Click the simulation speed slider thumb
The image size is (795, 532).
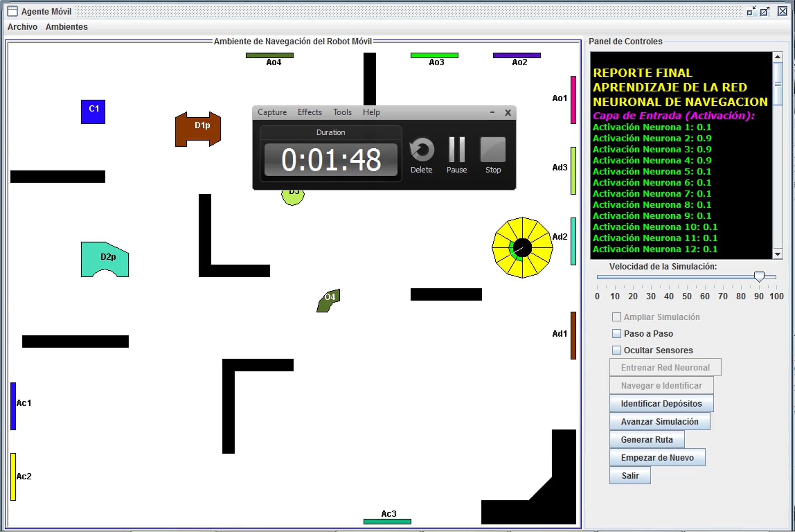(759, 277)
